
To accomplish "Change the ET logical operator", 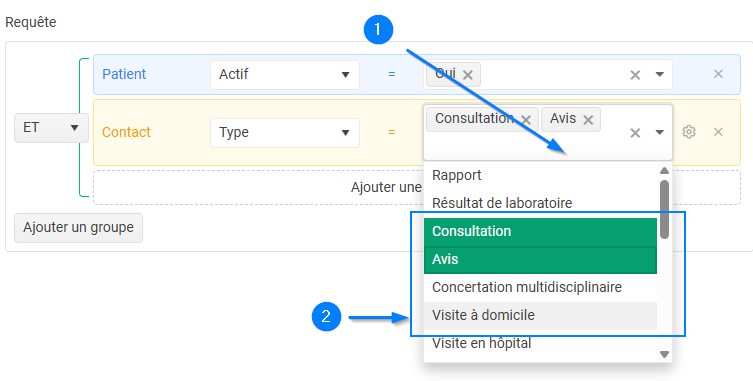I will point(51,128).
